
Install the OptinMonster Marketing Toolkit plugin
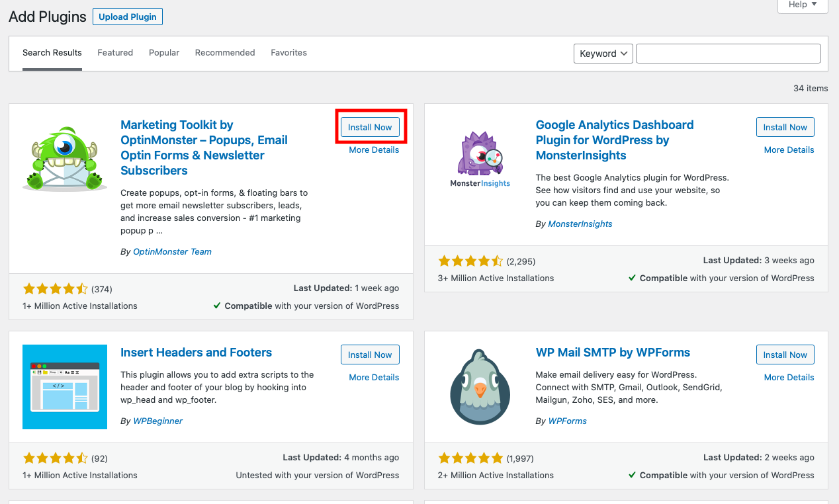tap(370, 127)
